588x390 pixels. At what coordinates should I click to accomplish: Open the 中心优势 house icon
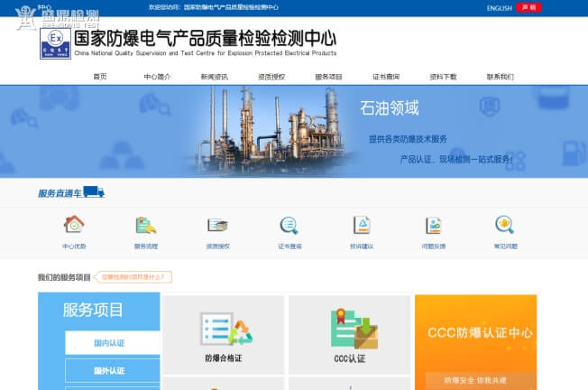pos(74,225)
